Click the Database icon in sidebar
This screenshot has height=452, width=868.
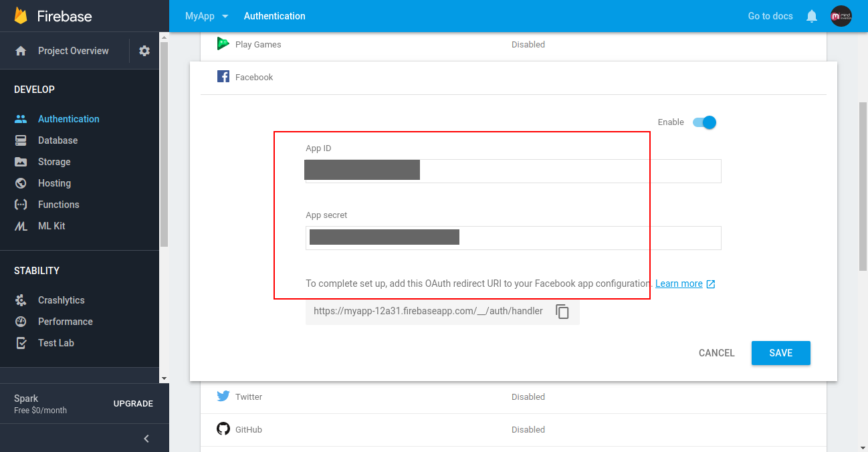point(21,140)
